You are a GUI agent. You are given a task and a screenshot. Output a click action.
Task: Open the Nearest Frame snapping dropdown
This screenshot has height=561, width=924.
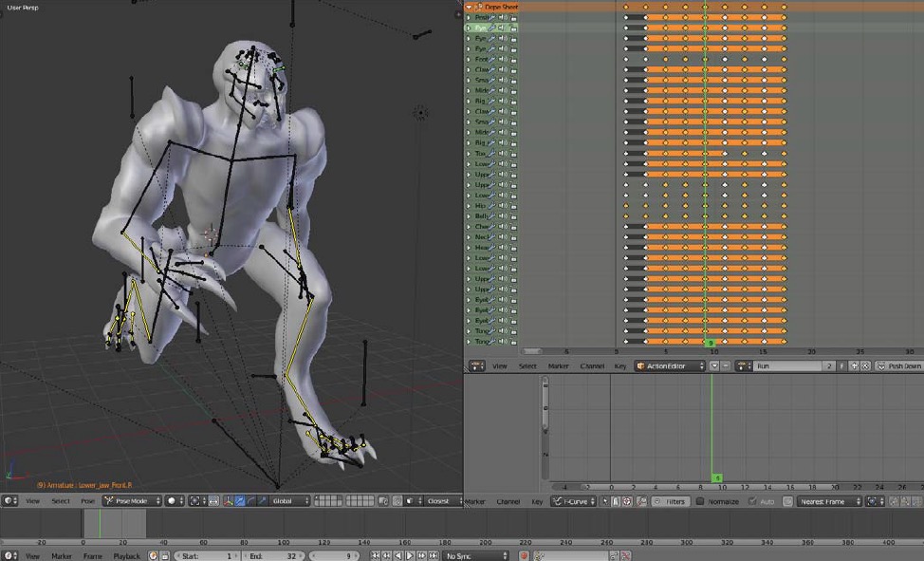[830, 501]
